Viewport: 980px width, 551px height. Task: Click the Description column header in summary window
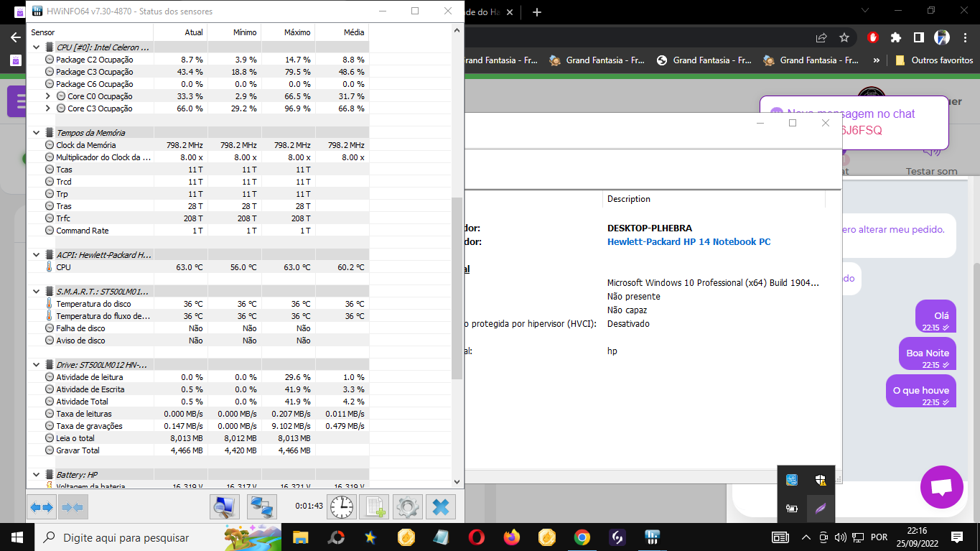coord(714,199)
